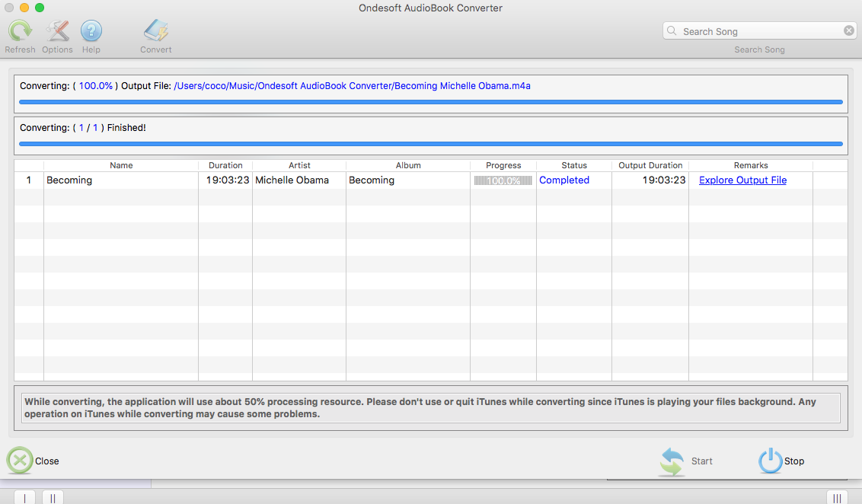862x504 pixels.
Task: Click the 100.0% converting percentage text
Action: (96, 86)
